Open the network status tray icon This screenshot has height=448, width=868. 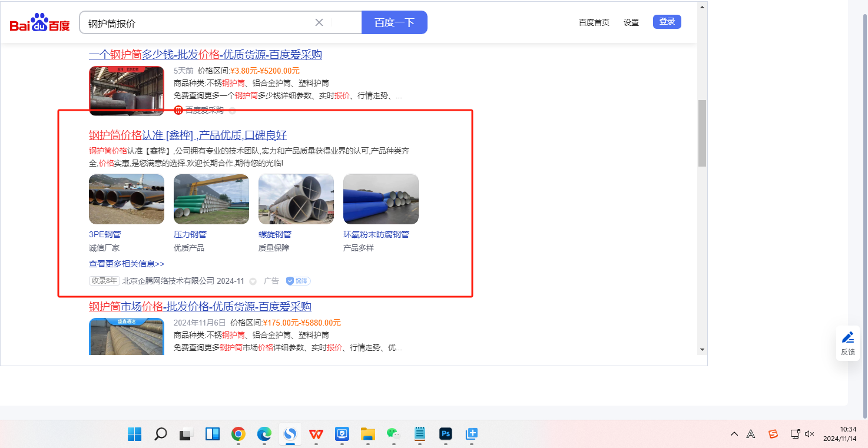click(795, 434)
